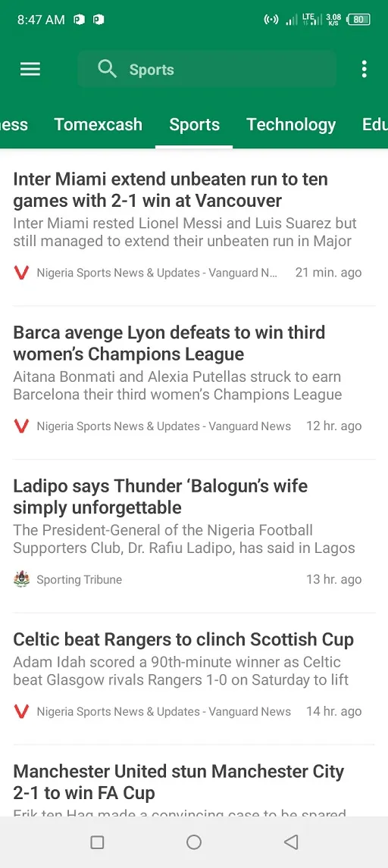Open the hamburger navigation menu
Image resolution: width=388 pixels, height=868 pixels.
[30, 69]
